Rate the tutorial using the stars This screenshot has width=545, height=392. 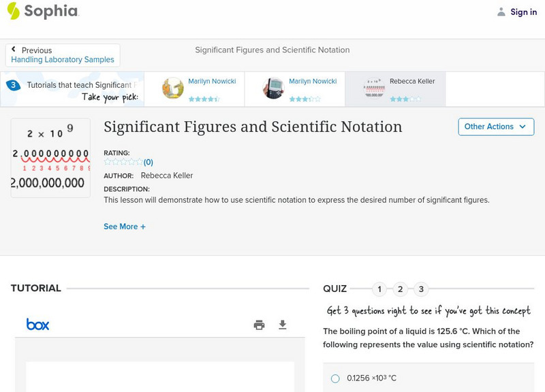pyautogui.click(x=123, y=162)
